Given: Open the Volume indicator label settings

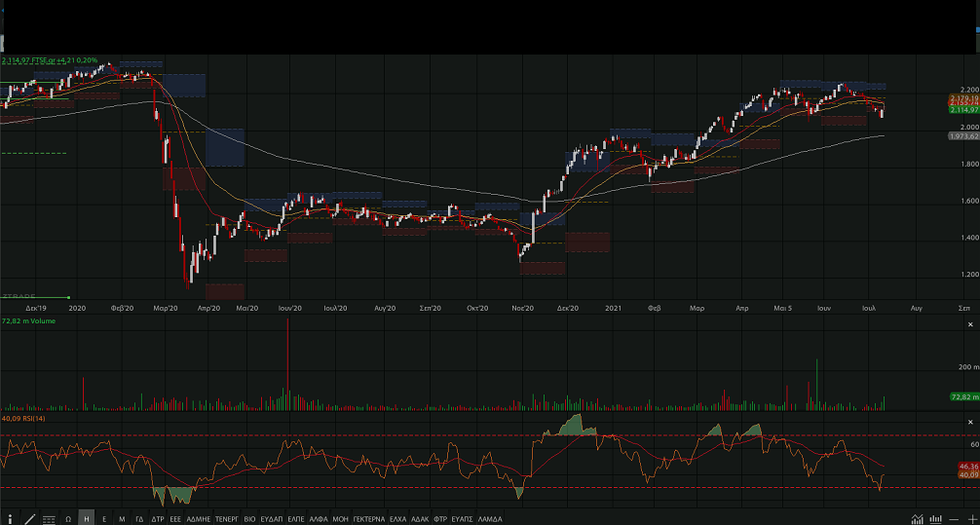Looking at the screenshot, I should tap(29, 319).
